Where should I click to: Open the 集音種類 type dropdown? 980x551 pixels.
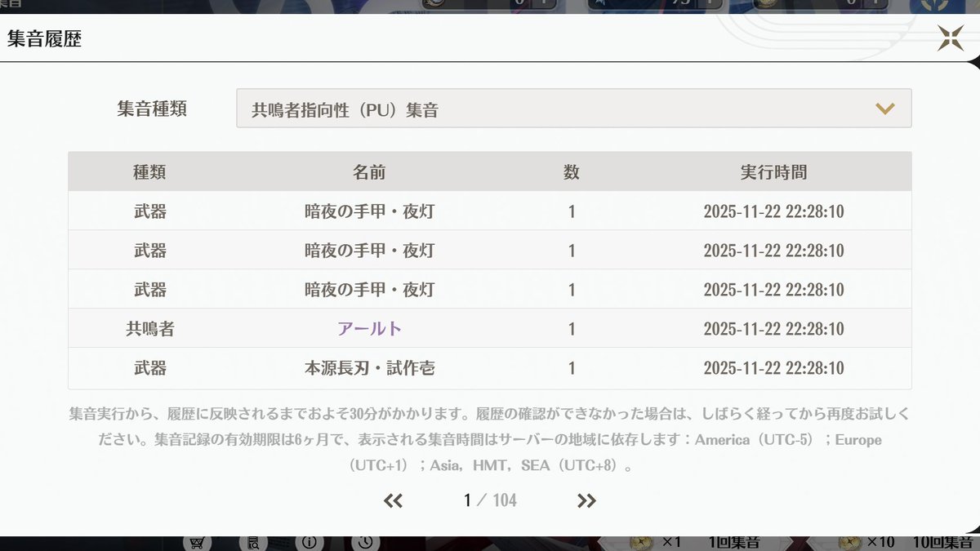click(x=573, y=109)
